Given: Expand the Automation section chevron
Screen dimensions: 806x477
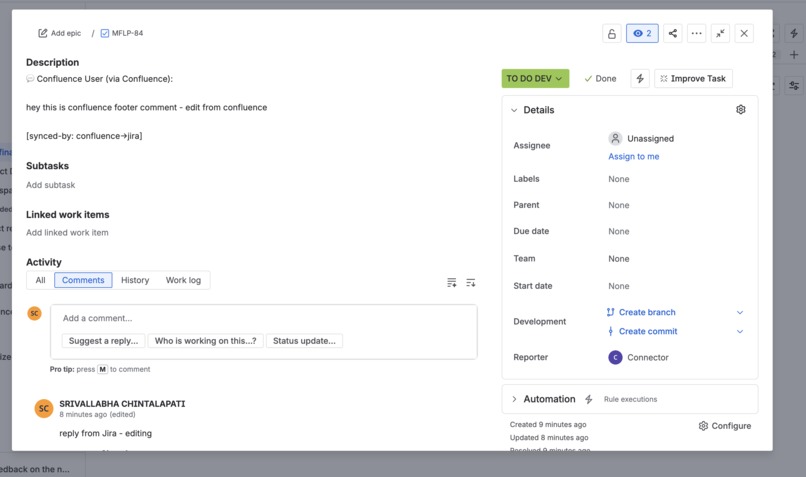Looking at the screenshot, I should click(514, 399).
